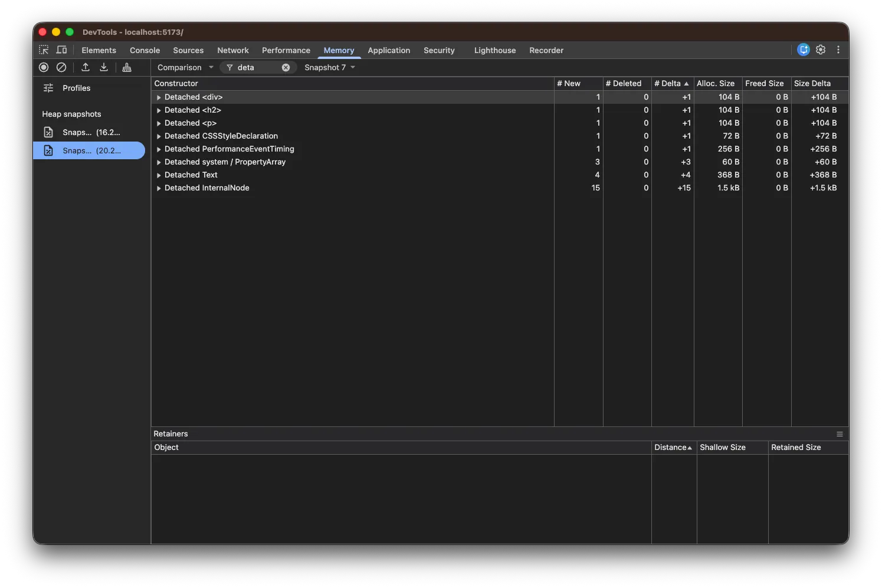Expand the Detached Text row

pos(159,175)
